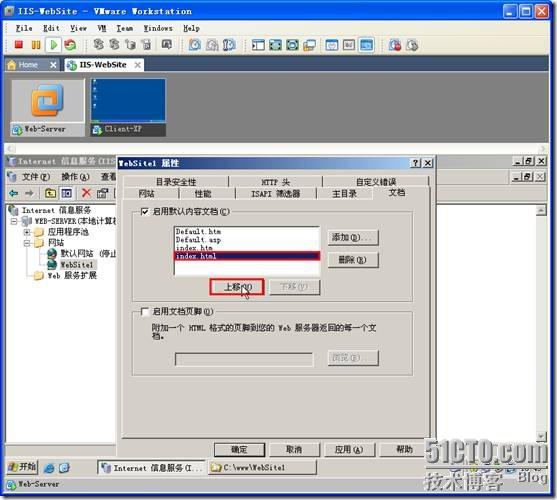Screen dimensions: 557x500
Task: Select index.htm in the document list
Action: click(x=247, y=248)
